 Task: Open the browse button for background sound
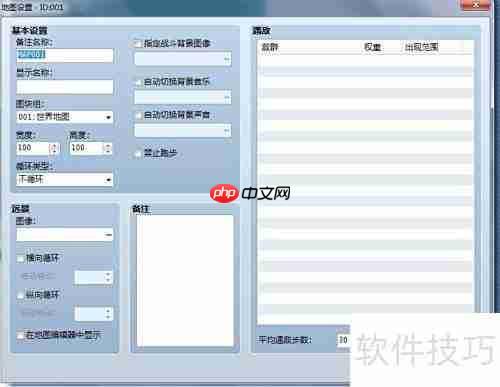pyautogui.click(x=227, y=130)
